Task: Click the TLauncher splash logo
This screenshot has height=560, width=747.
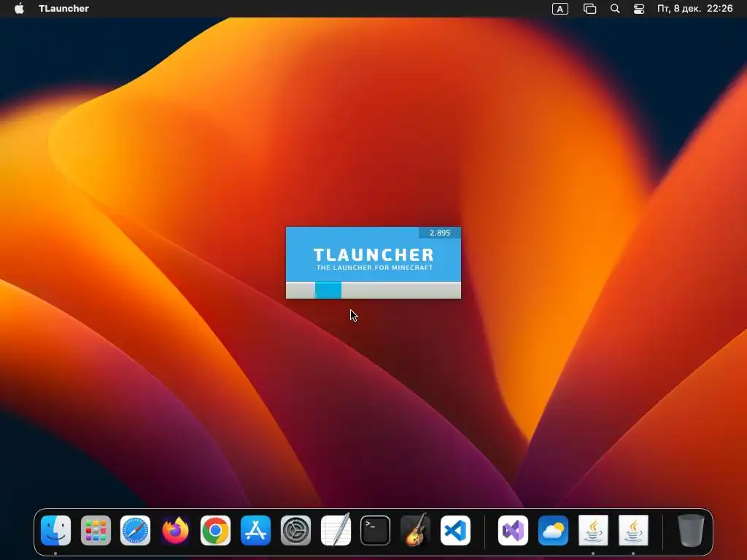Action: [373, 259]
